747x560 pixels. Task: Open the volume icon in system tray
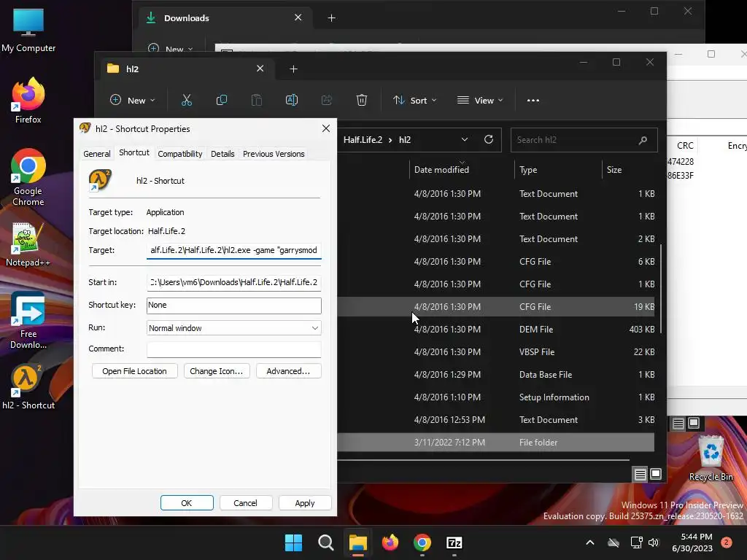tap(654, 542)
